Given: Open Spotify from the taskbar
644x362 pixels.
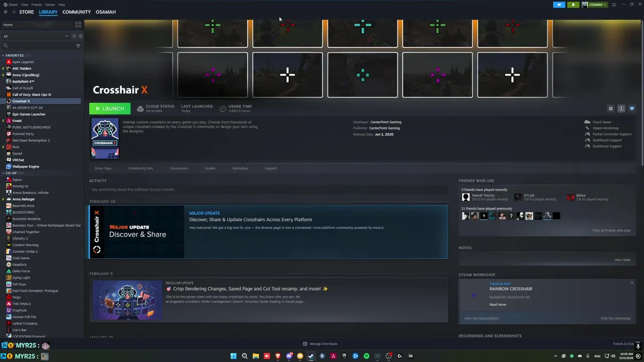Looking at the screenshot, I should click(366, 356).
